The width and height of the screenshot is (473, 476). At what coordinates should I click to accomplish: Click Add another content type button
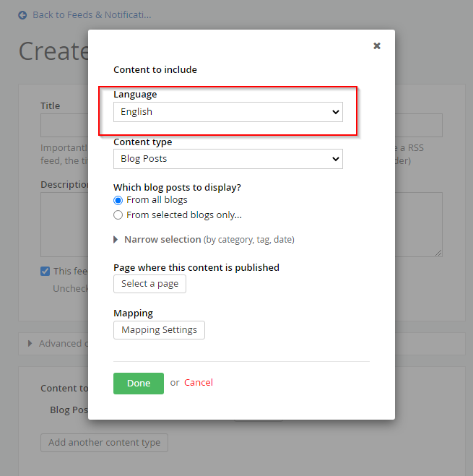(104, 443)
